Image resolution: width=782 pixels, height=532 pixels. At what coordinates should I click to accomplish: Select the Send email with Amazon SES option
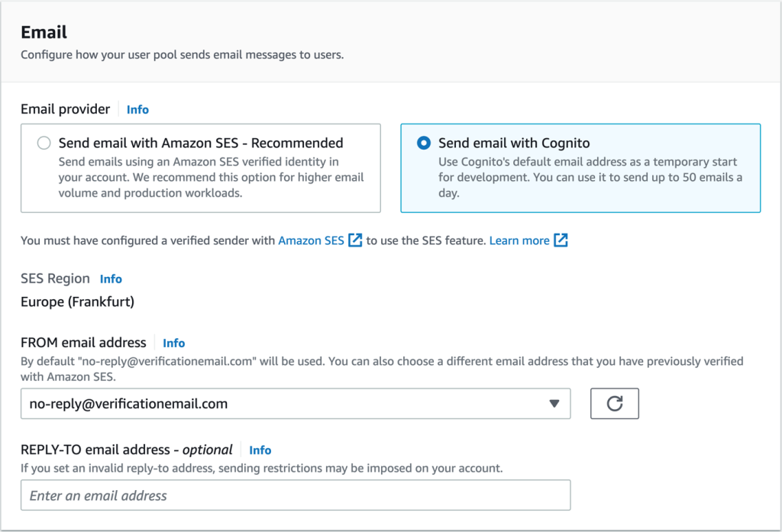(x=44, y=142)
